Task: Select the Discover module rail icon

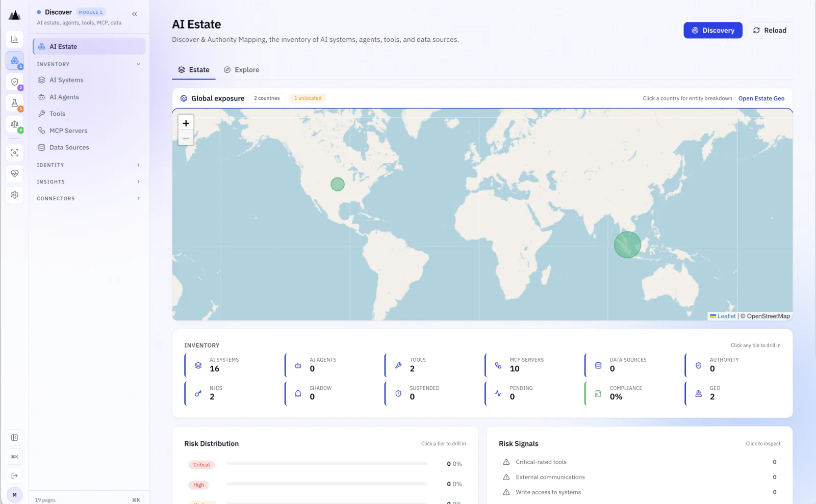Action: click(x=15, y=61)
